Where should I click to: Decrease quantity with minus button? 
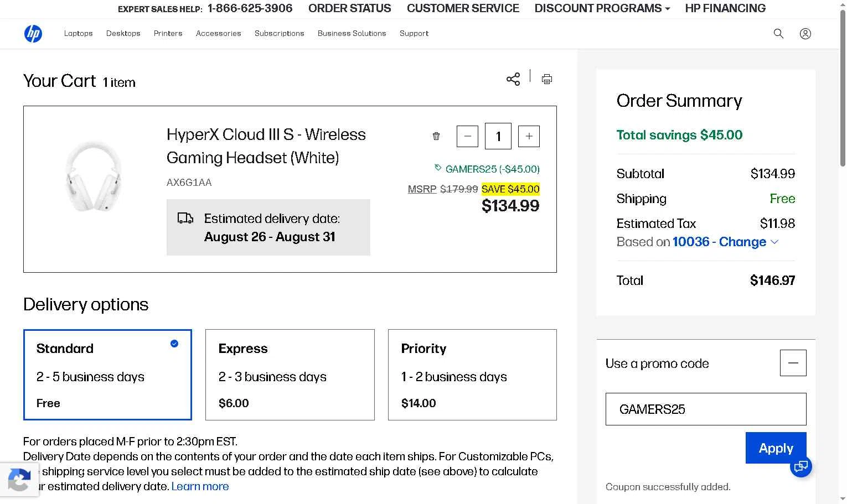point(467,136)
